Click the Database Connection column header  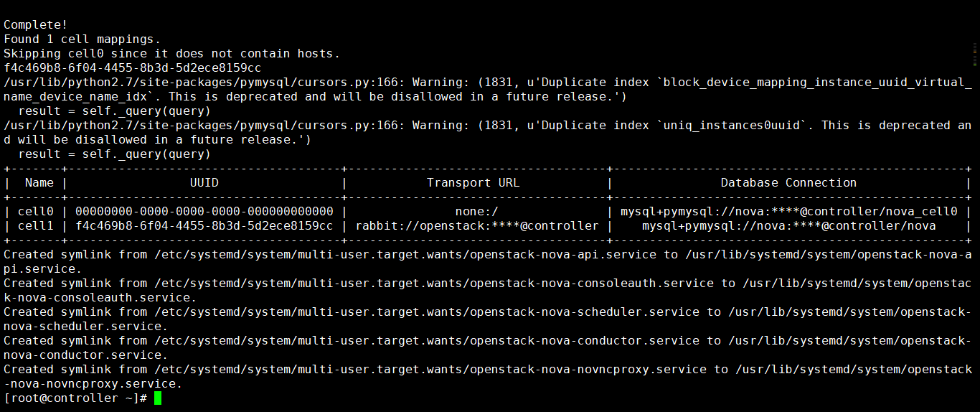[789, 182]
